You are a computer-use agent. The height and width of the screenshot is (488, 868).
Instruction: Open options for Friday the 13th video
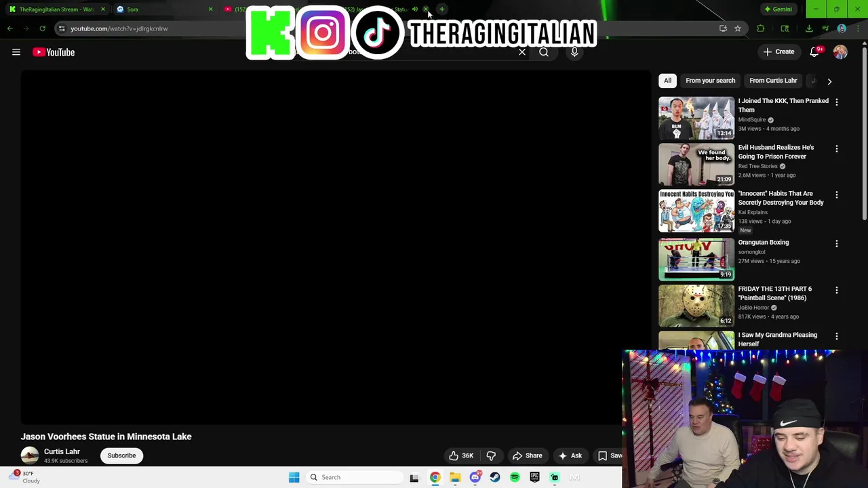(x=836, y=290)
